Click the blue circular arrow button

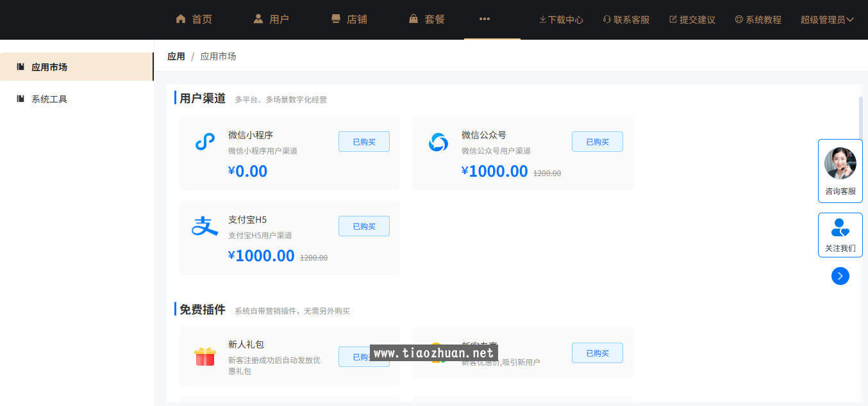840,276
